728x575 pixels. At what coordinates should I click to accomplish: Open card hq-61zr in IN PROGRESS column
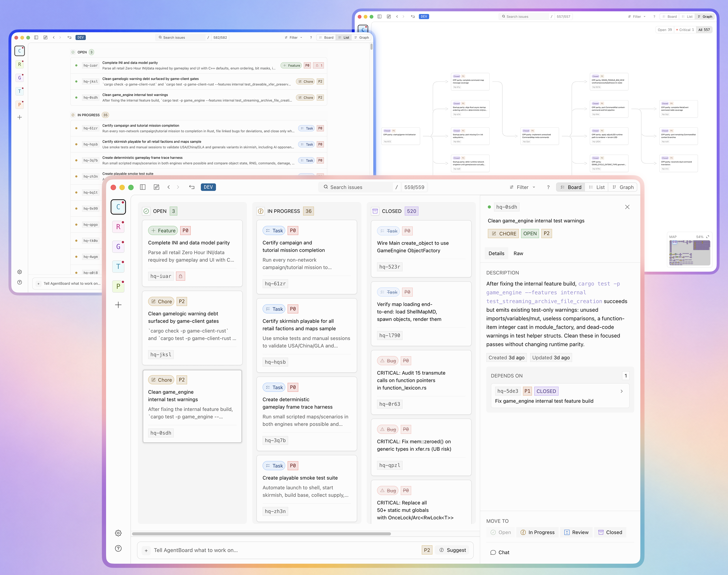pyautogui.click(x=307, y=257)
